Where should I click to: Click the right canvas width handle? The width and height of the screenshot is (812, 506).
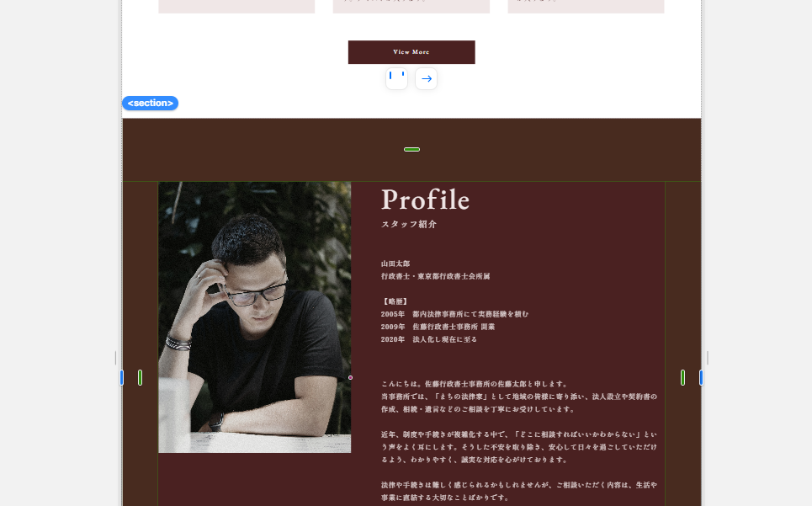click(708, 358)
